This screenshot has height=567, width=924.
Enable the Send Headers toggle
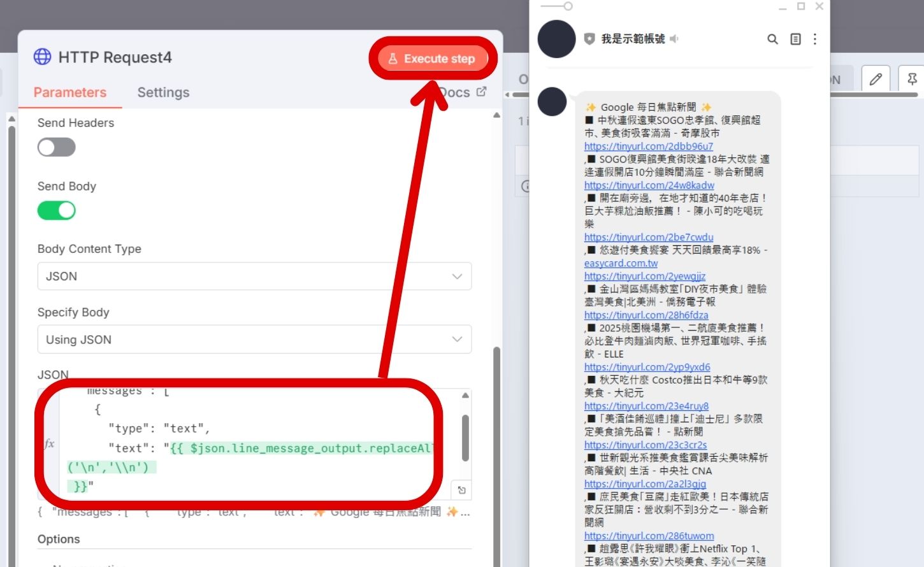point(56,147)
